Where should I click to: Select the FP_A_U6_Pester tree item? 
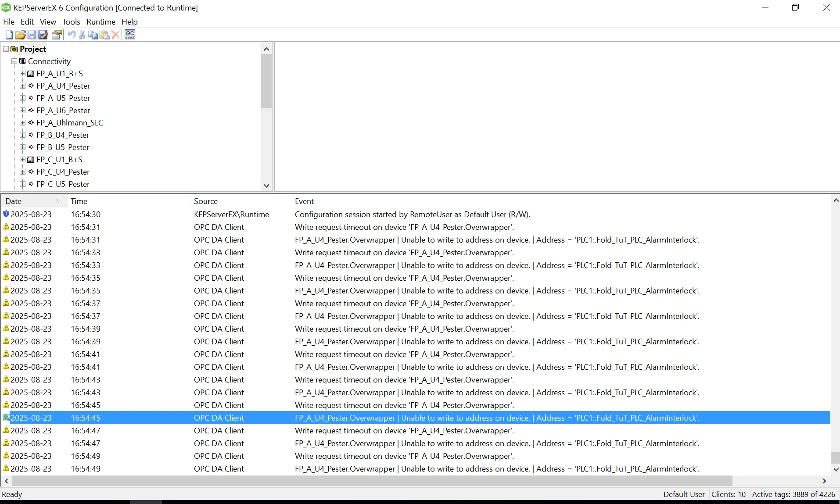click(63, 111)
